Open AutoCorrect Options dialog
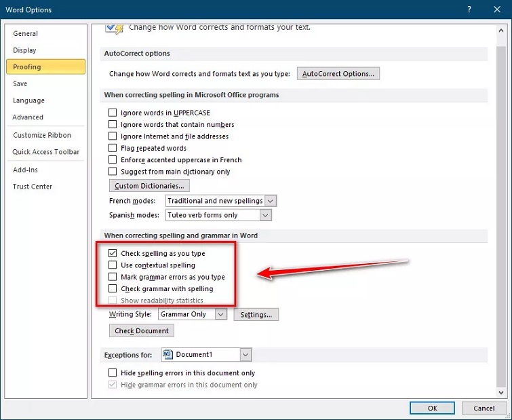The image size is (512, 420). click(338, 73)
